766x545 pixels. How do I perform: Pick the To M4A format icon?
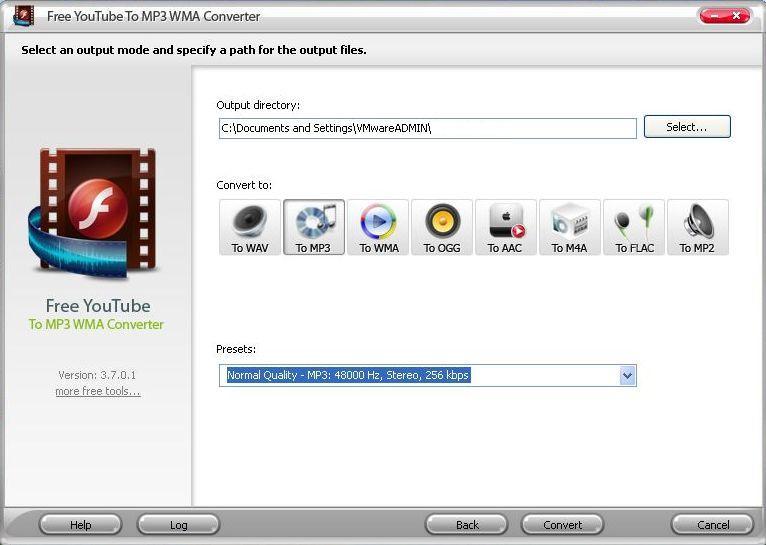[x=570, y=227]
